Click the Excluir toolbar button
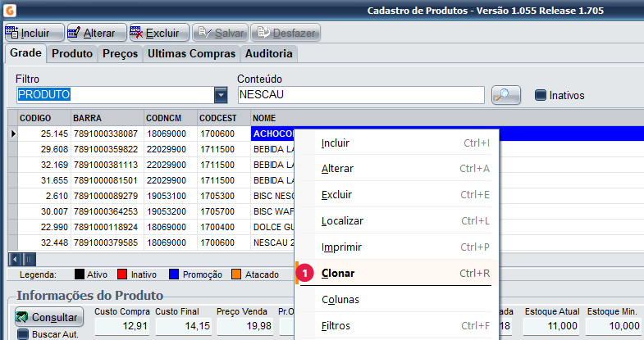 (x=159, y=33)
